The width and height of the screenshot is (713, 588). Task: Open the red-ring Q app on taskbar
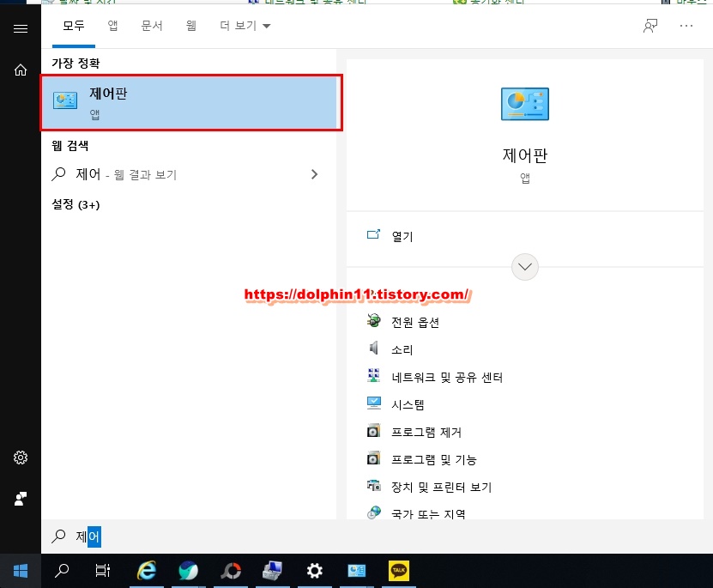(x=231, y=571)
